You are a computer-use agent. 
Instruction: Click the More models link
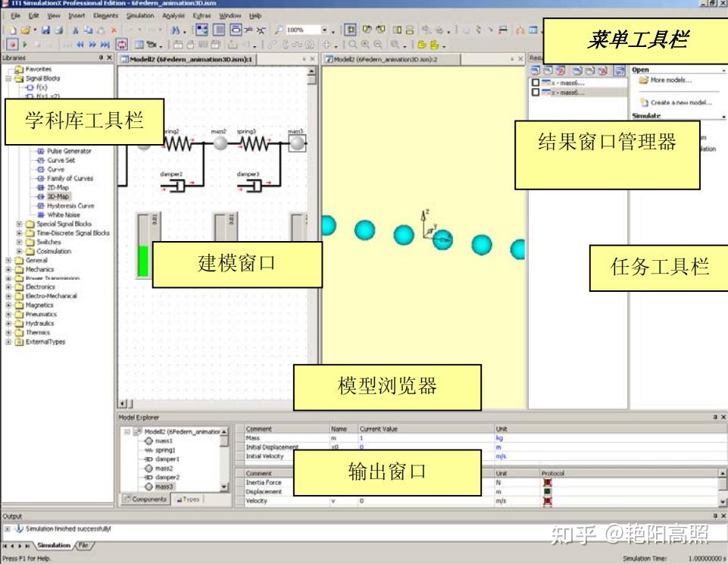[670, 81]
